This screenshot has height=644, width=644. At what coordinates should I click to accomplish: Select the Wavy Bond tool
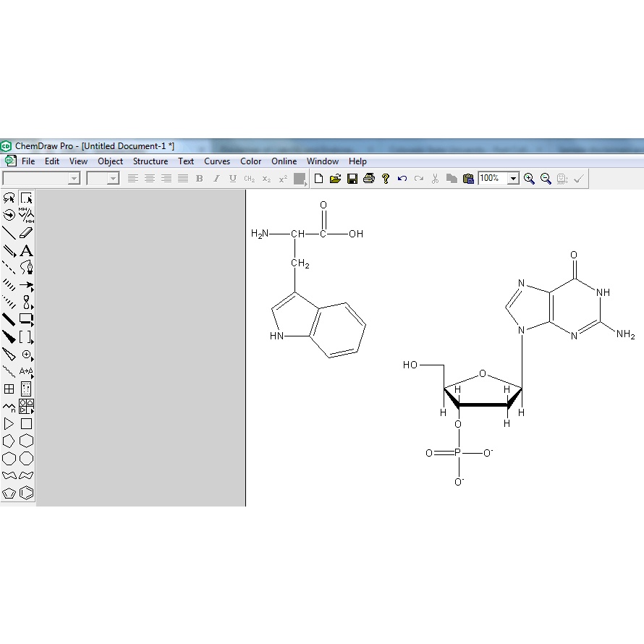9,371
